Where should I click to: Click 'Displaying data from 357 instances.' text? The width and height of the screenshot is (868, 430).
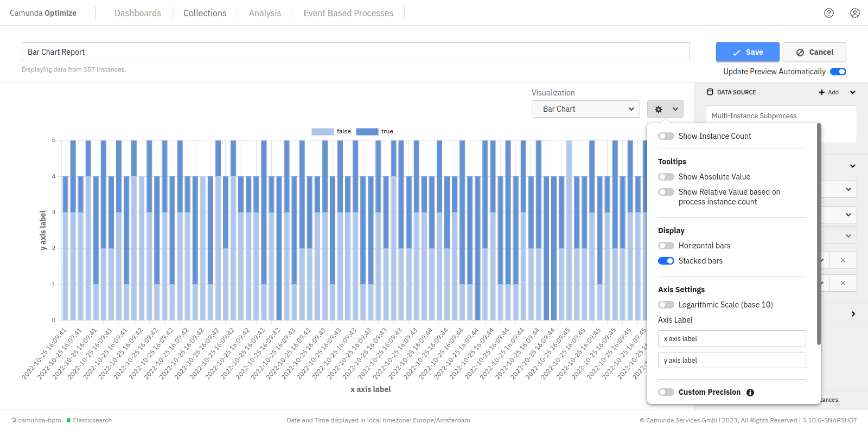tap(74, 69)
